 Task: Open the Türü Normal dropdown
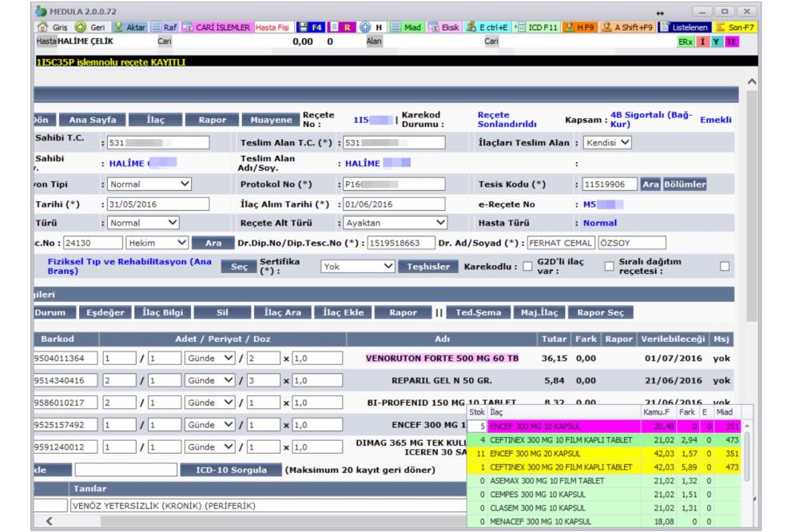pyautogui.click(x=143, y=223)
